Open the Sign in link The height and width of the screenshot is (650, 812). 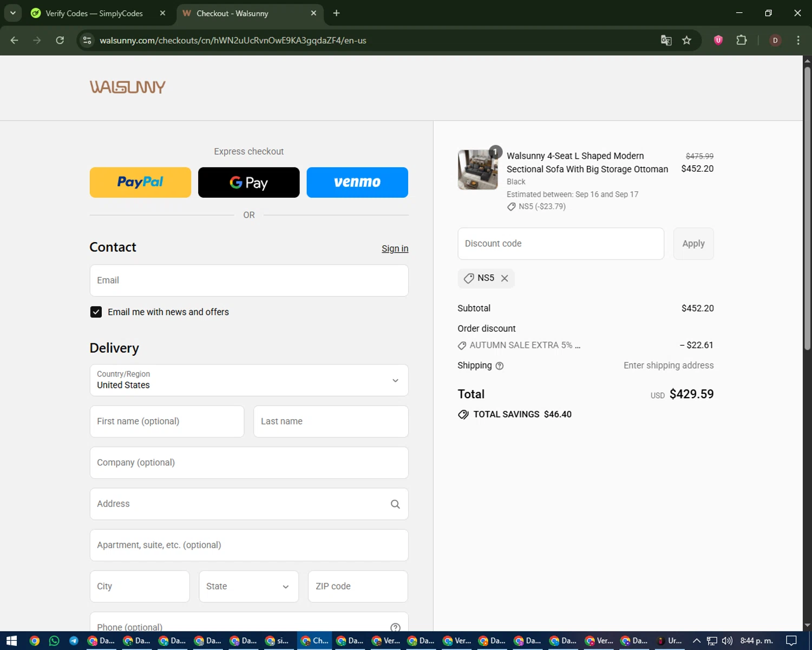pos(395,249)
